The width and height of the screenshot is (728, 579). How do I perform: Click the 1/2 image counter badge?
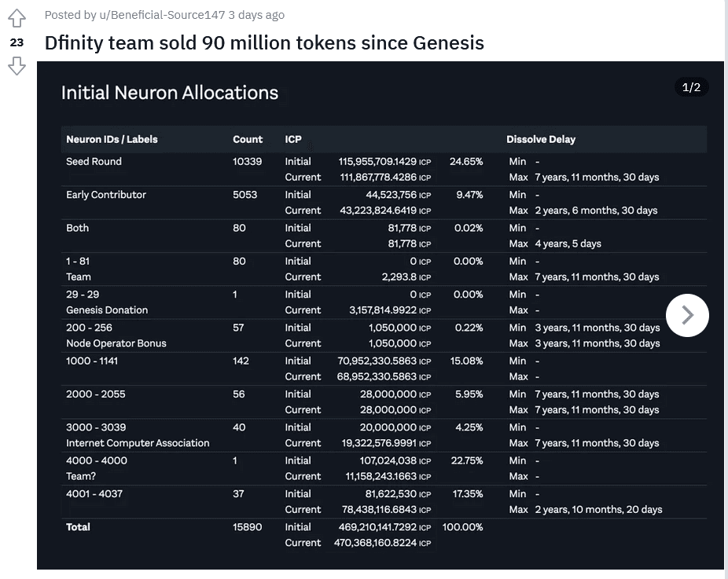691,87
